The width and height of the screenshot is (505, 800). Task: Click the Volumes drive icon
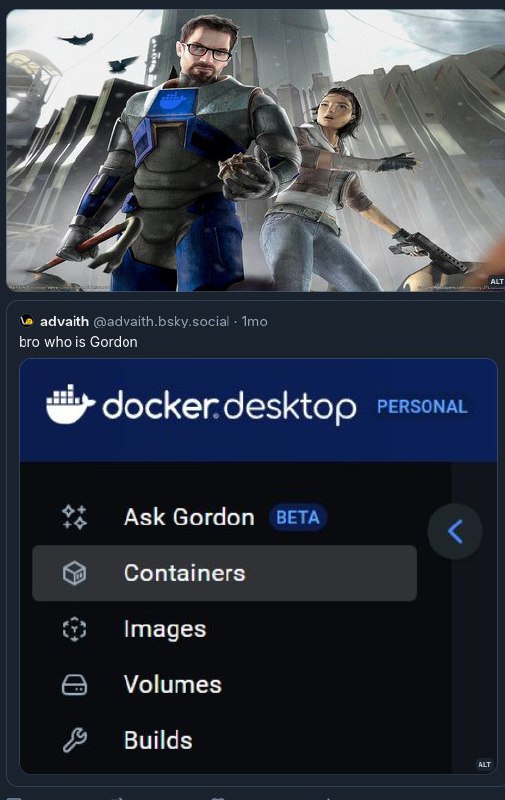click(x=74, y=685)
